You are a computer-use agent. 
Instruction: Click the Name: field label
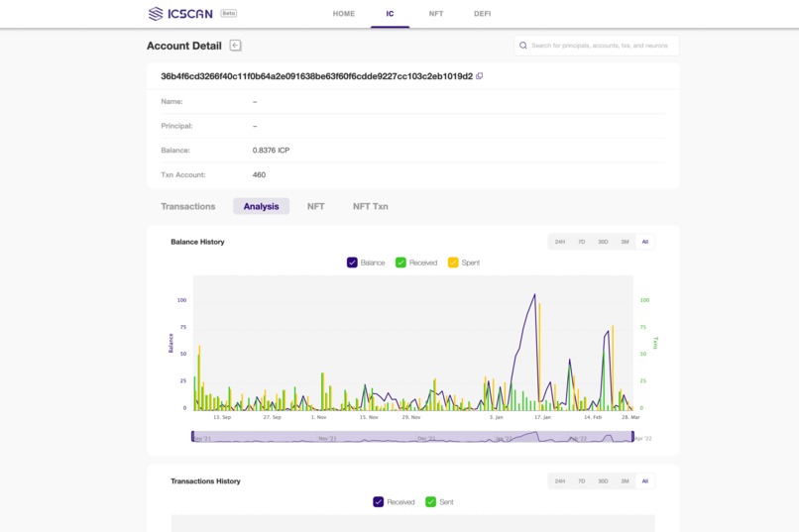pyautogui.click(x=171, y=101)
